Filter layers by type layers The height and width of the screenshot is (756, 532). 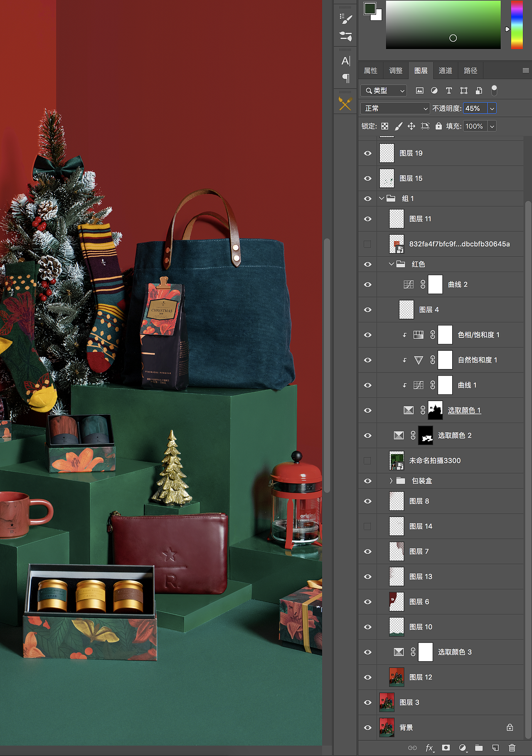pos(449,91)
